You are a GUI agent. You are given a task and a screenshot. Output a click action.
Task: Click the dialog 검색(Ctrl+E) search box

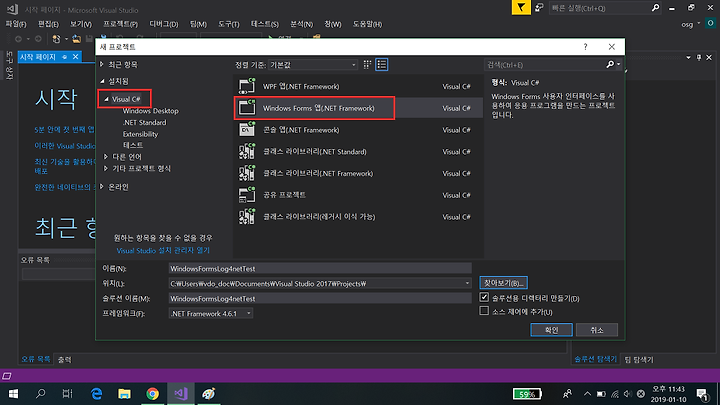(x=545, y=65)
